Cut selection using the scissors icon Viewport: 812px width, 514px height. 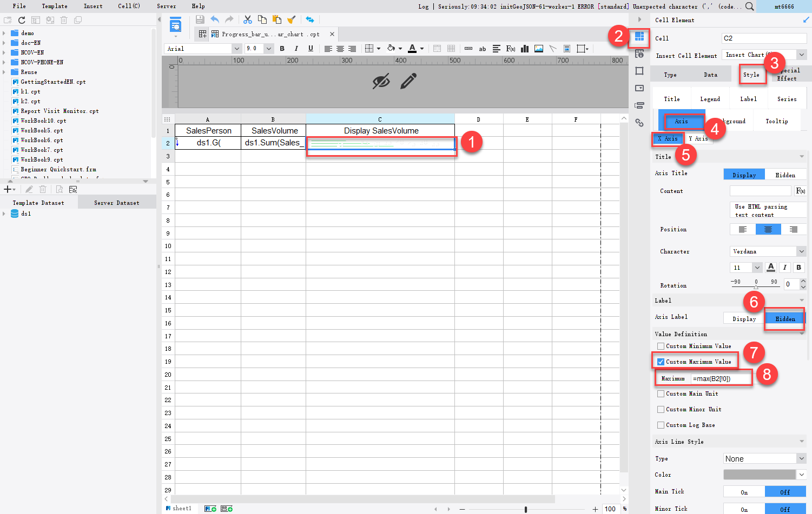coord(248,19)
